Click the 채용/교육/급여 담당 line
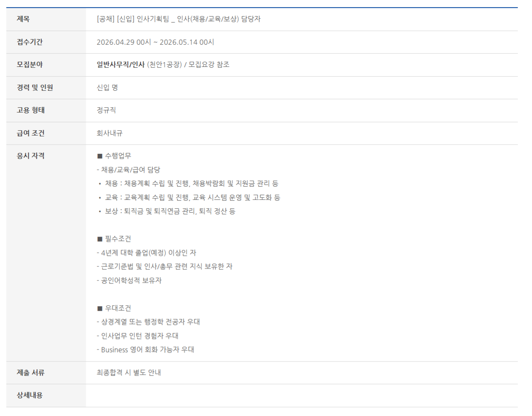Viewport: 532px width, 416px height. pyautogui.click(x=129, y=170)
